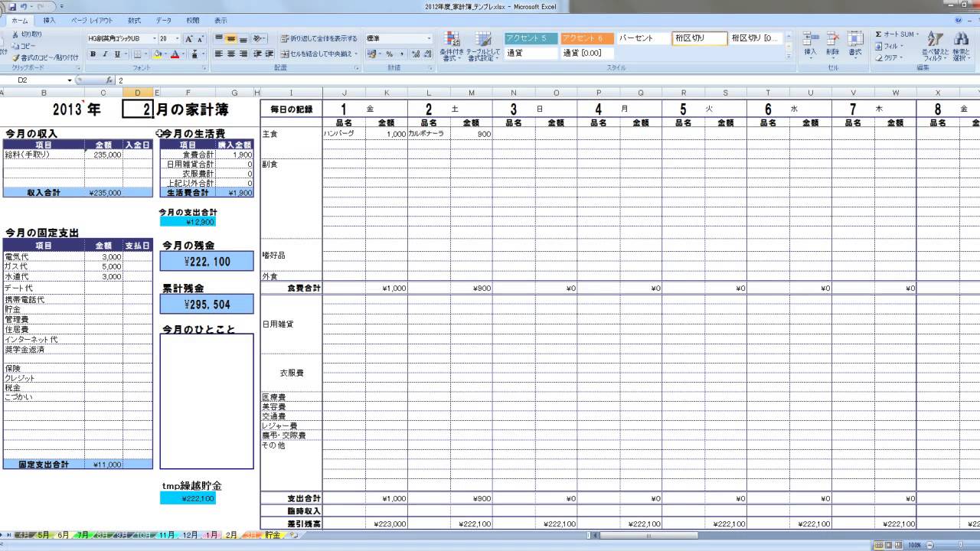Apply the yellow fill color bucket
This screenshot has width=980, height=551.
pos(158,54)
